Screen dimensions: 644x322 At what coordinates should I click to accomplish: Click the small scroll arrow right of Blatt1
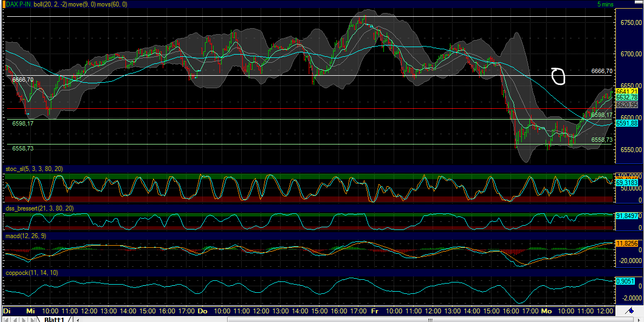coord(77,319)
